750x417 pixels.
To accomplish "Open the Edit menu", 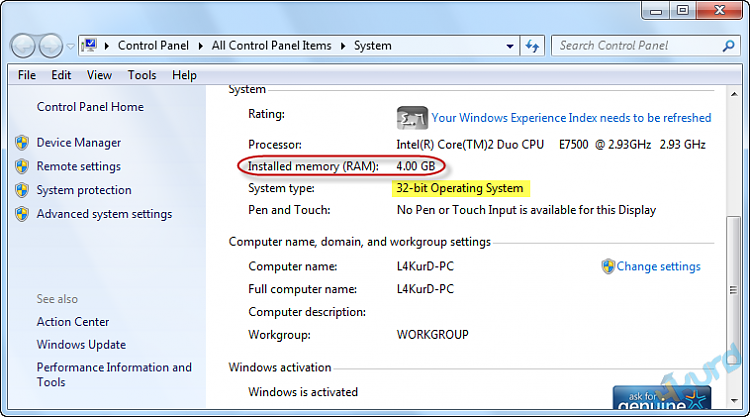I will tap(61, 75).
